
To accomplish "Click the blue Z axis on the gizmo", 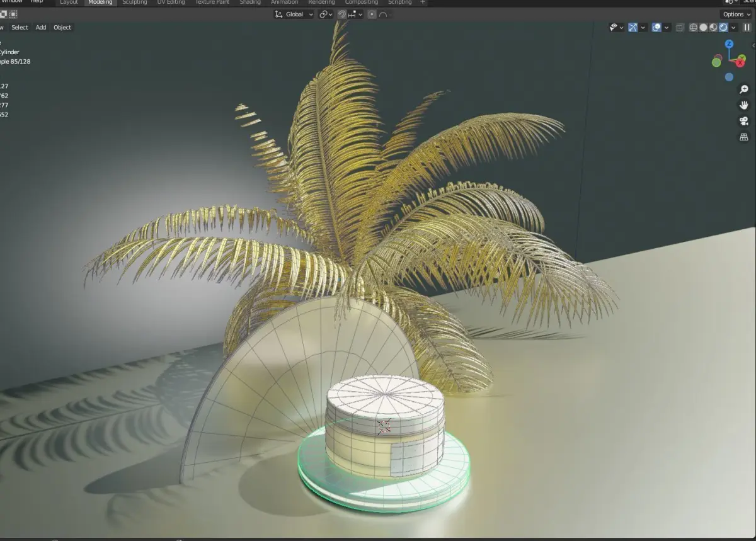I will pyautogui.click(x=729, y=44).
